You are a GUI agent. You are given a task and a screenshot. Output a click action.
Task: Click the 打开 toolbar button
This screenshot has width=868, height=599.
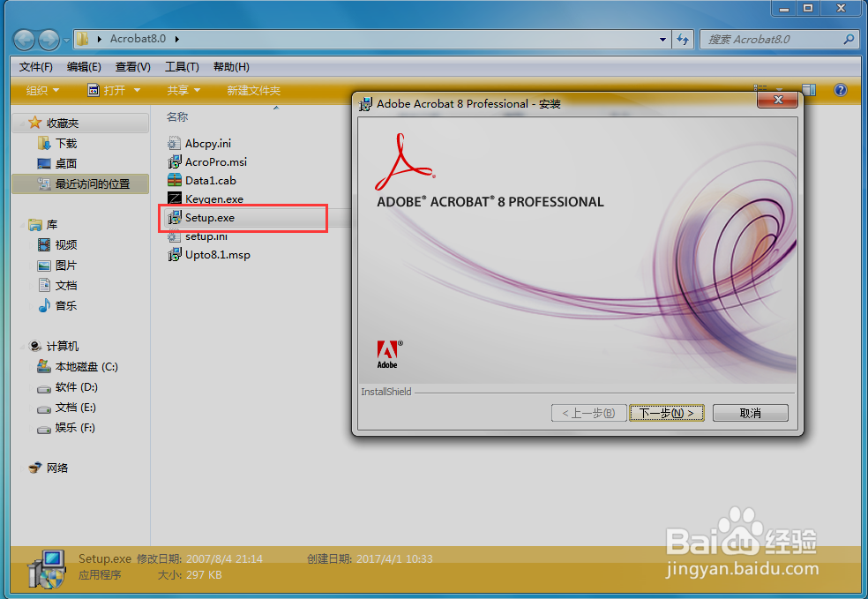[x=108, y=90]
